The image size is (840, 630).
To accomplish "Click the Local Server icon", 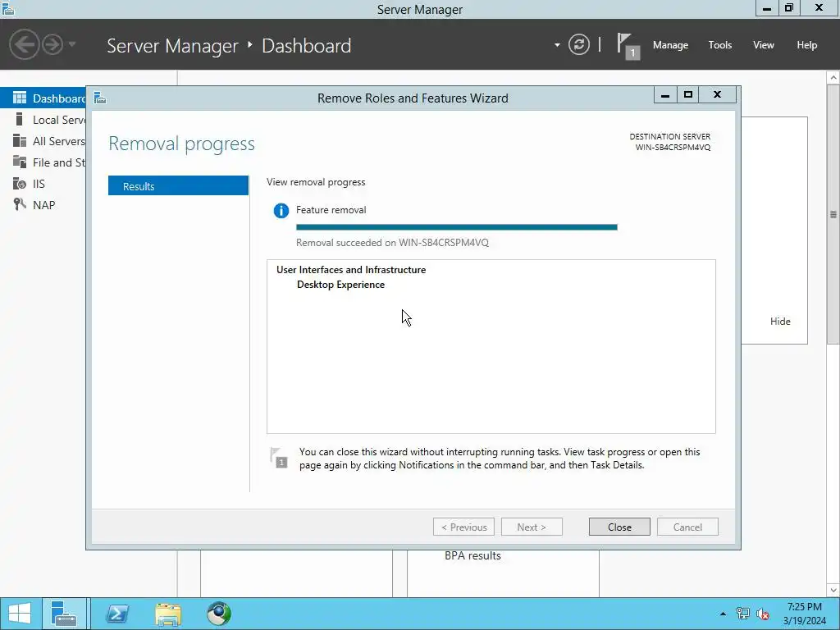I will tap(20, 119).
